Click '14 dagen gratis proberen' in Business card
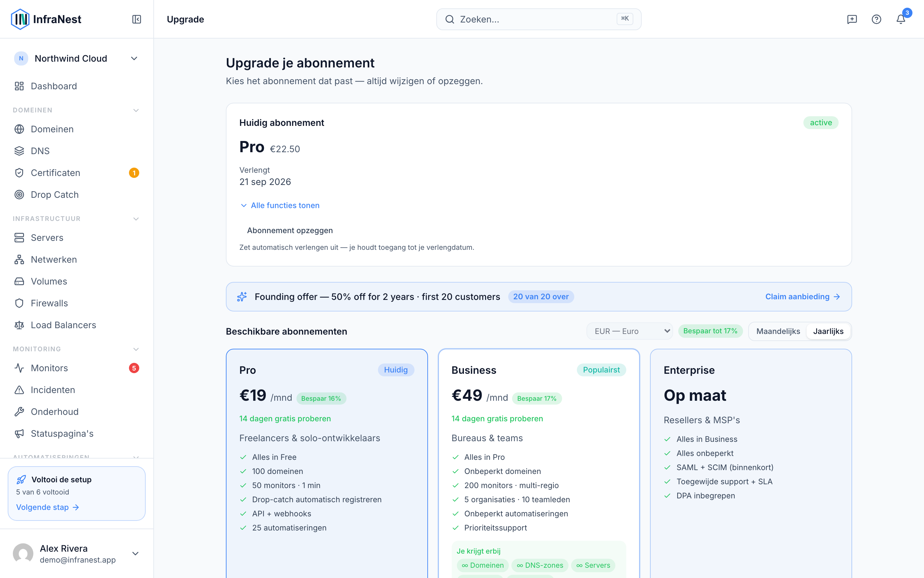The image size is (924, 578). pyautogui.click(x=497, y=419)
